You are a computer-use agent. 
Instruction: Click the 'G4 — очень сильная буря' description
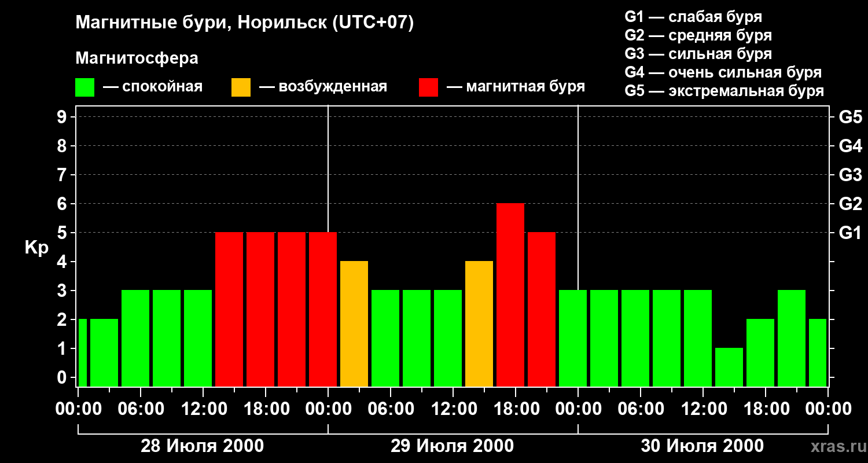(x=723, y=72)
